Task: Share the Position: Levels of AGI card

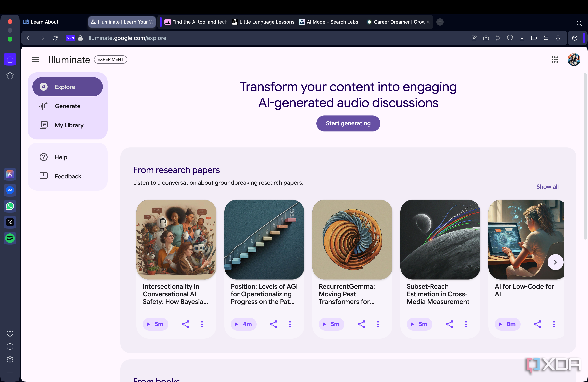Action: tap(273, 324)
